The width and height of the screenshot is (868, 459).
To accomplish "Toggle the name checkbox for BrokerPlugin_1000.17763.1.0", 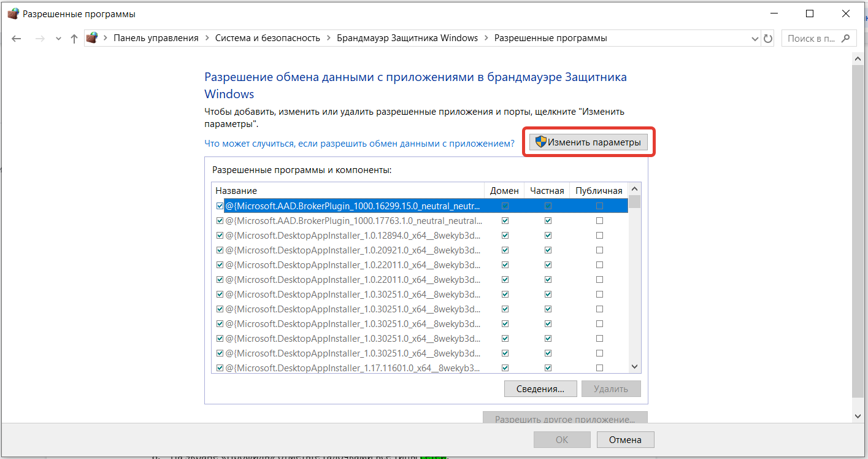I will (x=220, y=221).
